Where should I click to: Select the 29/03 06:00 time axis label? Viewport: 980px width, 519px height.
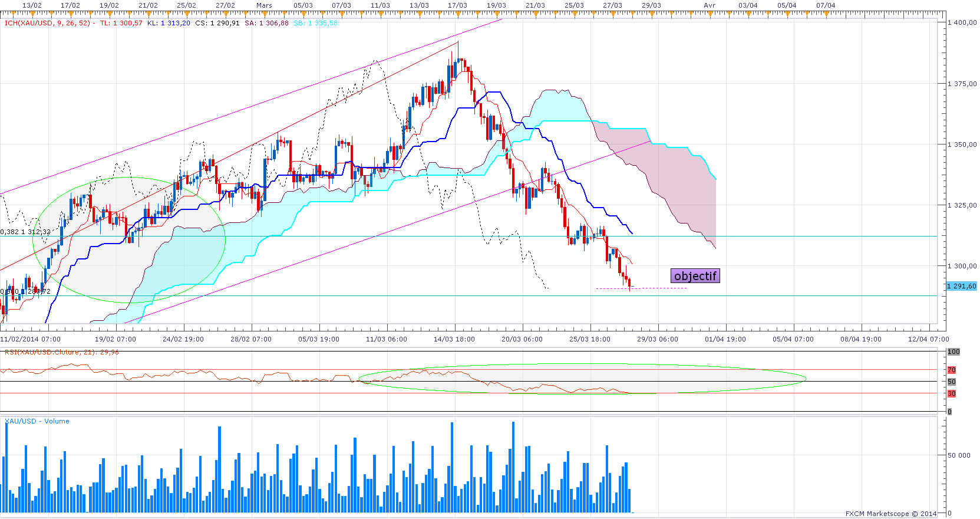pos(658,339)
